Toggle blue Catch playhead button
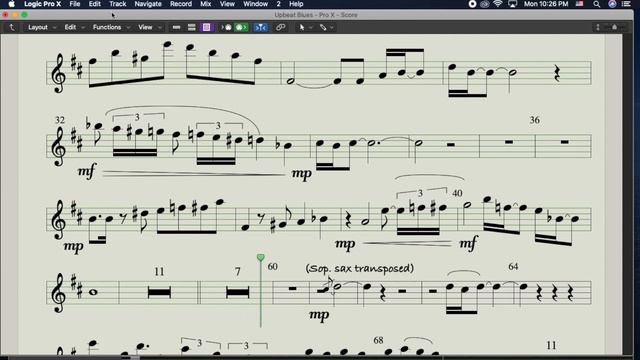This screenshot has height=360, width=640. tap(260, 27)
